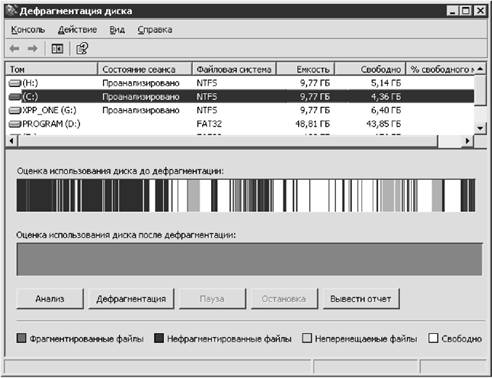The height and width of the screenshot is (378, 492).
Task: Click the Анализ button
Action: point(50,299)
